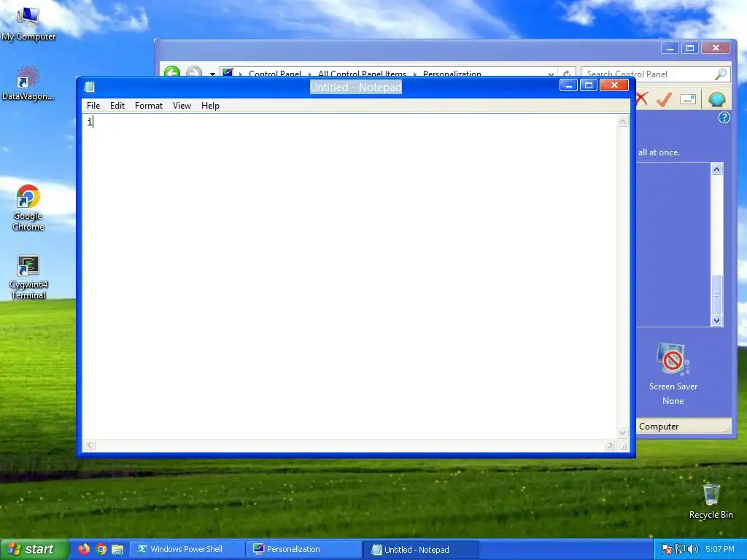Click the Action Center flag tray icon
747x560 pixels.
click(x=667, y=549)
